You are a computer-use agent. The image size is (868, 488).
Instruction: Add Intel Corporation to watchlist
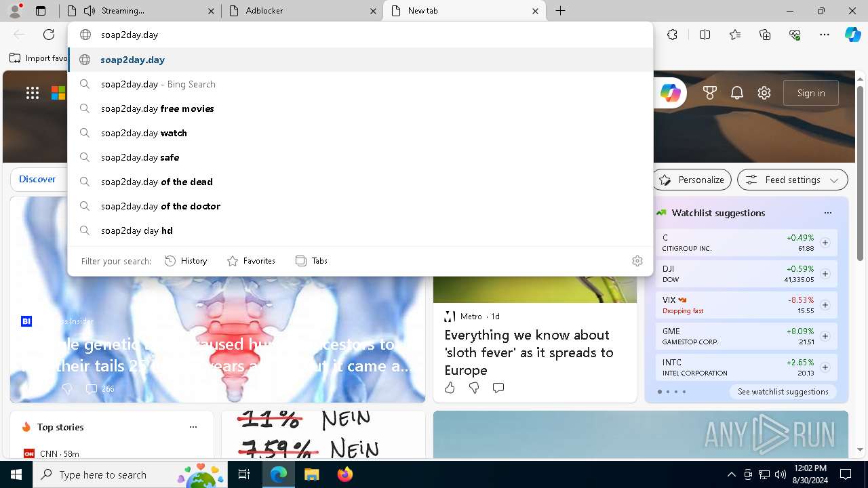coord(825,367)
